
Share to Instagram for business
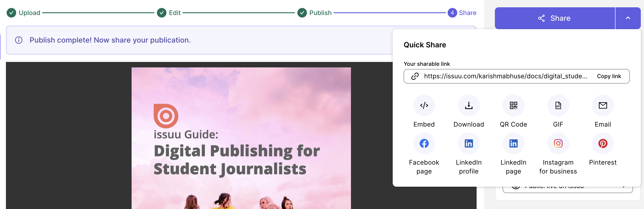coord(558,143)
